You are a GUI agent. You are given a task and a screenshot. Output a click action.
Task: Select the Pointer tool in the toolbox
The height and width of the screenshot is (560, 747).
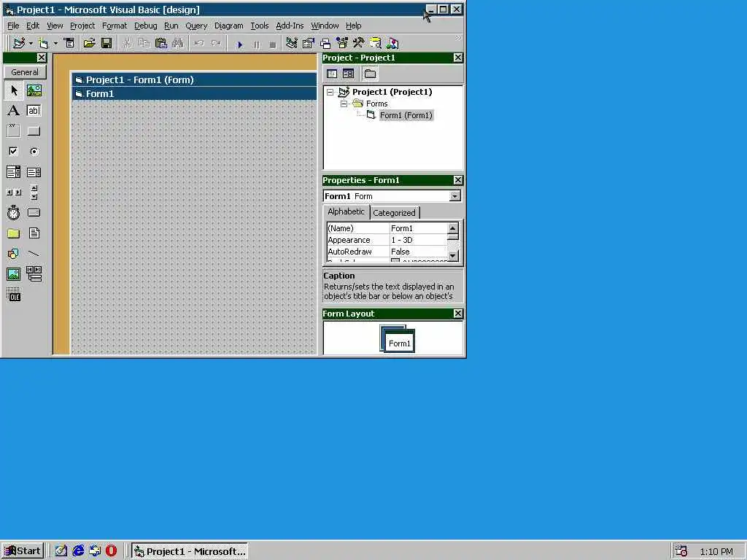[x=14, y=90]
